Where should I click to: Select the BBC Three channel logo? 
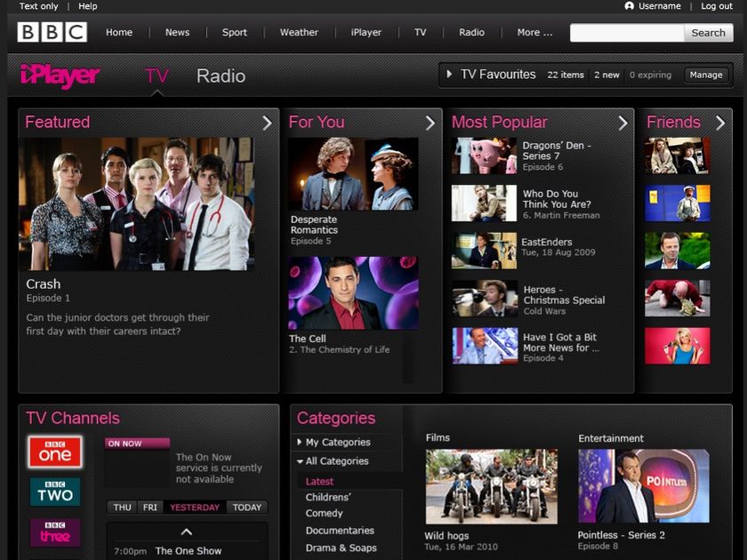click(x=55, y=532)
